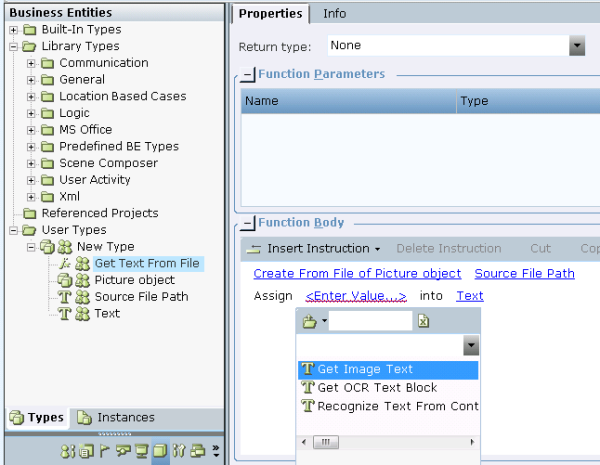Expand the Location Based Cases folder

click(x=31, y=97)
